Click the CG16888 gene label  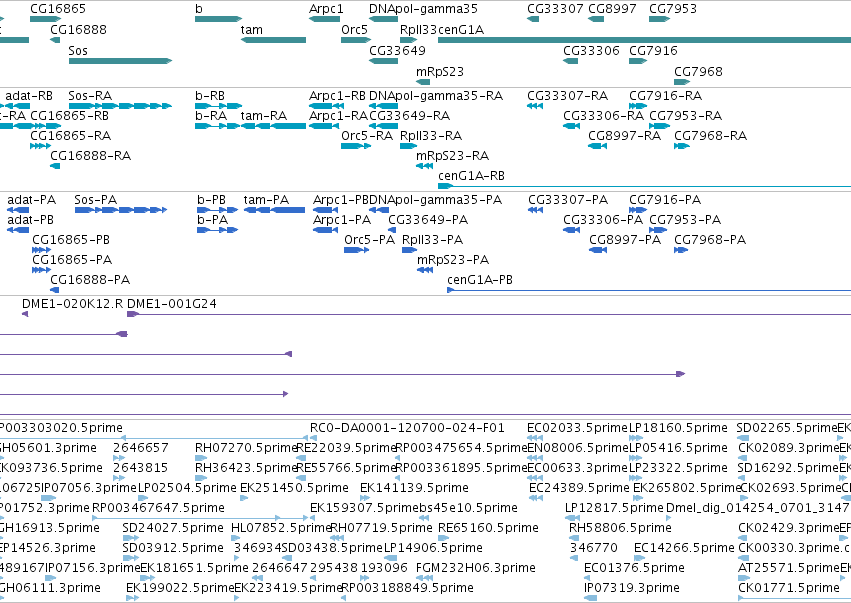[78, 29]
